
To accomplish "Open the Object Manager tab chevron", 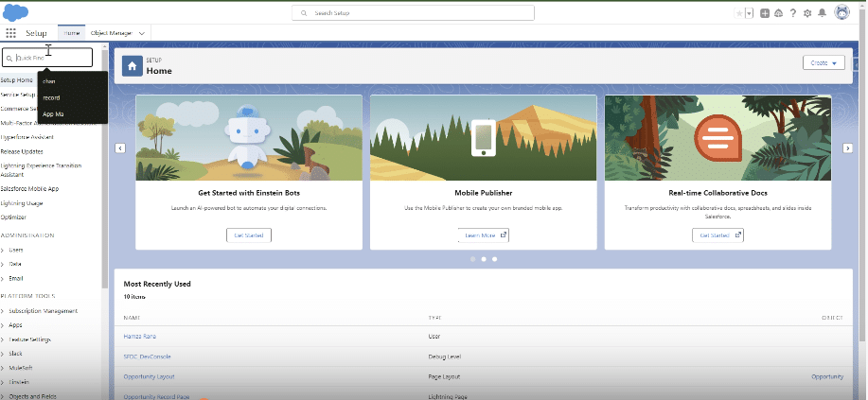I will tap(142, 33).
